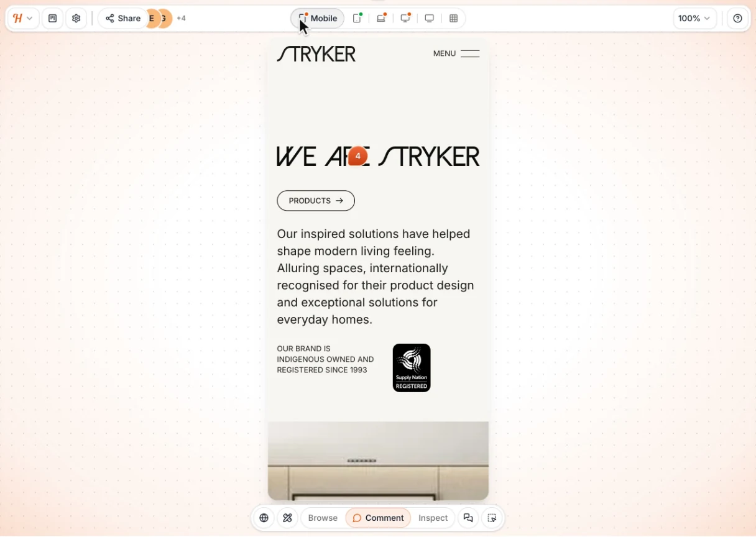Click the Supply Nation Registered badge
The height and width of the screenshot is (537, 756).
point(412,368)
